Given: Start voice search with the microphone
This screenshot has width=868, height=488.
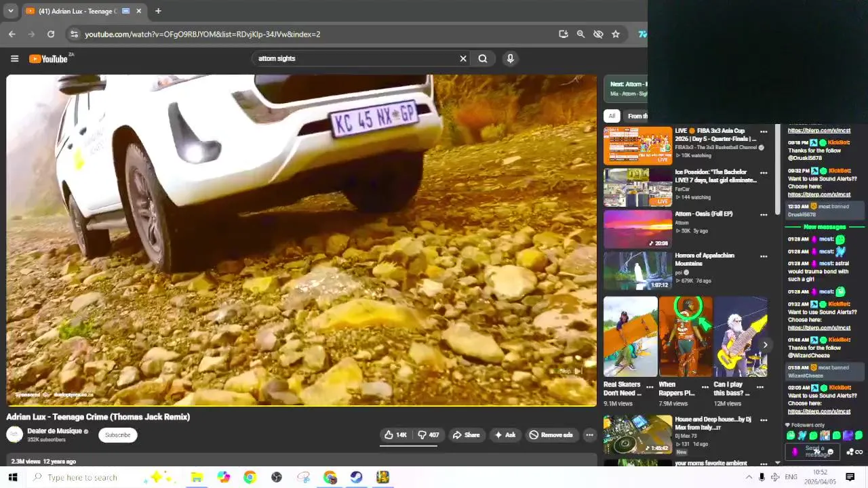Looking at the screenshot, I should 511,58.
